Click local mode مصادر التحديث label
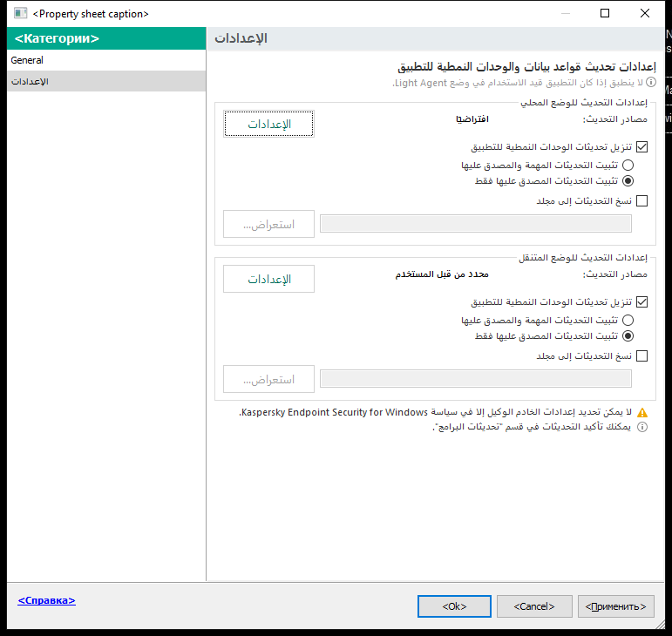The height and width of the screenshot is (636, 672). tap(615, 119)
